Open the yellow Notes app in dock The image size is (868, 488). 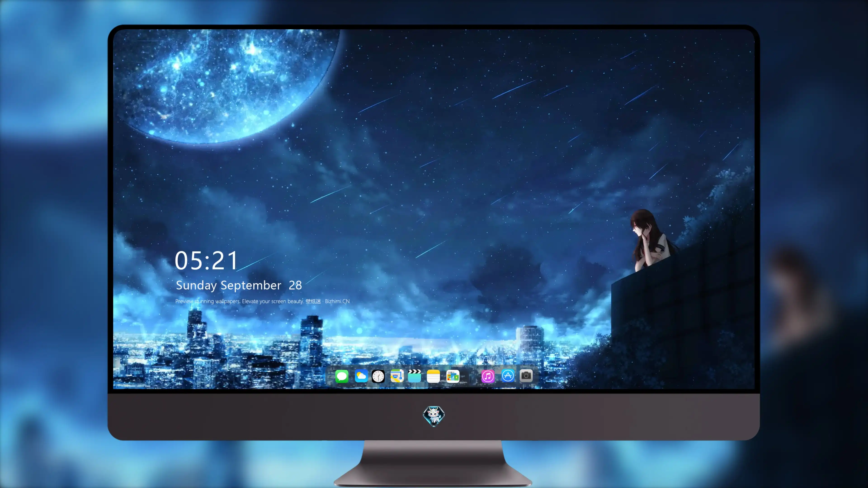click(433, 376)
